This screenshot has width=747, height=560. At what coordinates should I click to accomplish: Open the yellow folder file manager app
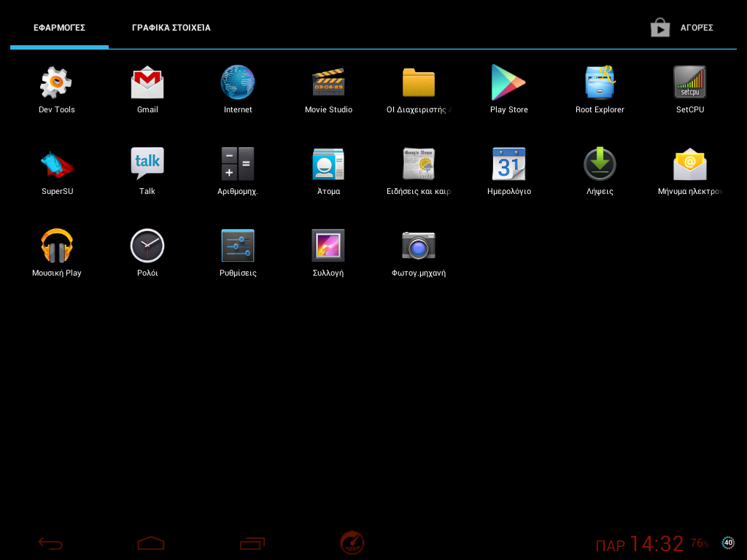[419, 82]
